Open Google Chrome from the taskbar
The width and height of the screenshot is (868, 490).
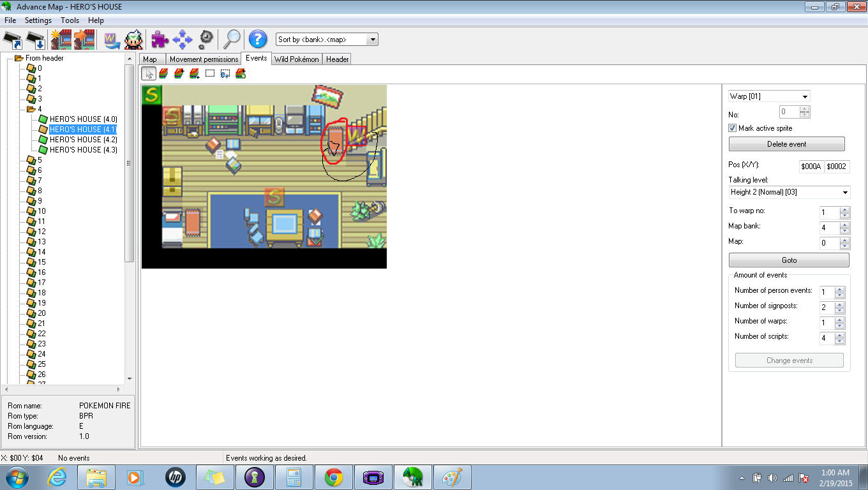[333, 477]
